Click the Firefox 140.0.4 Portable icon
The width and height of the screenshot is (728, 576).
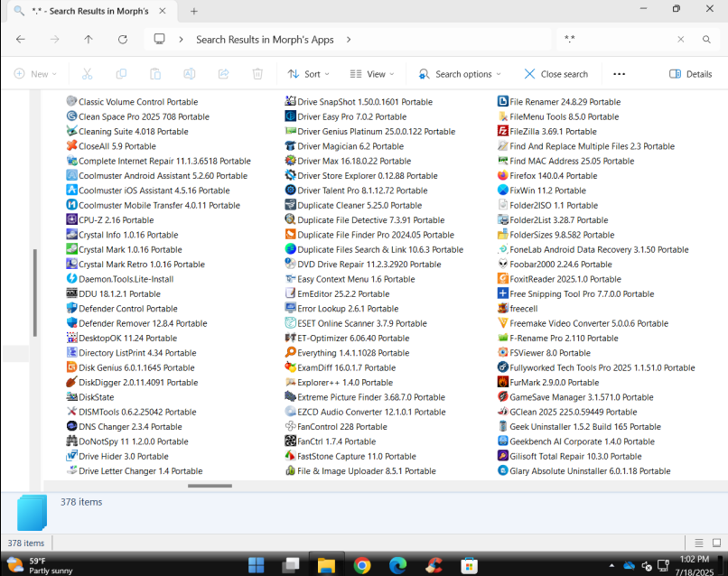[x=502, y=175]
